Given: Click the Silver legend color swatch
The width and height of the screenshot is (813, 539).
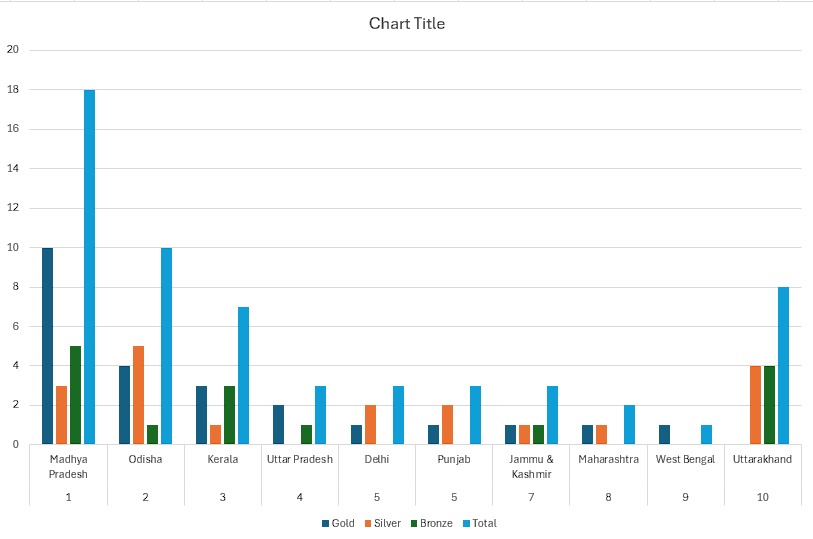Looking at the screenshot, I should point(368,523).
